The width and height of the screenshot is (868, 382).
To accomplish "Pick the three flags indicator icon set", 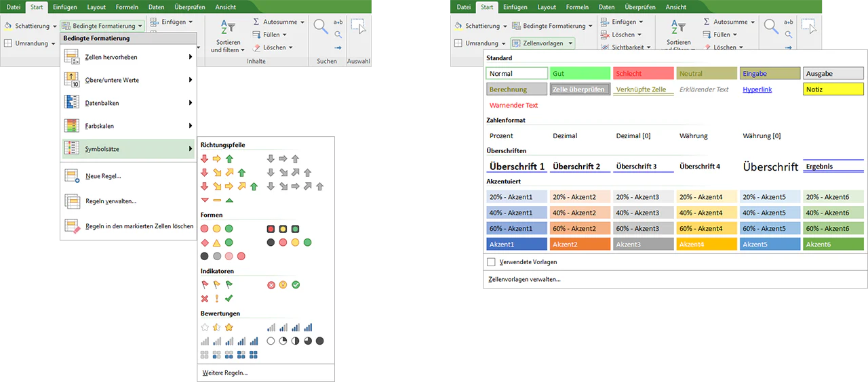I will point(217,285).
